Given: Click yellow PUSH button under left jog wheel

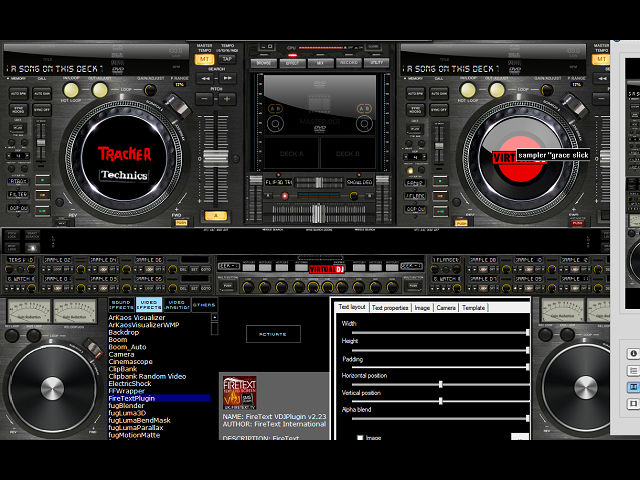Looking at the screenshot, I should [x=180, y=223].
